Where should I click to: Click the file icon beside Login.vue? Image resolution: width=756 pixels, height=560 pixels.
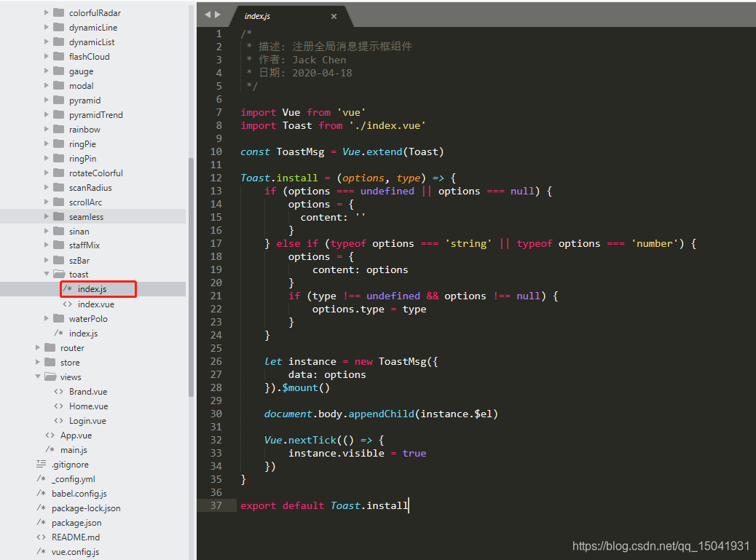click(59, 420)
